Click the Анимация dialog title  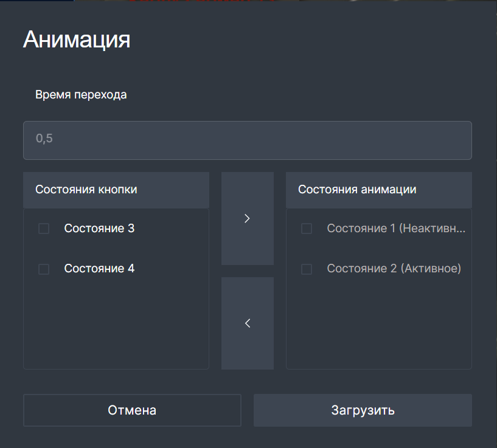point(76,39)
